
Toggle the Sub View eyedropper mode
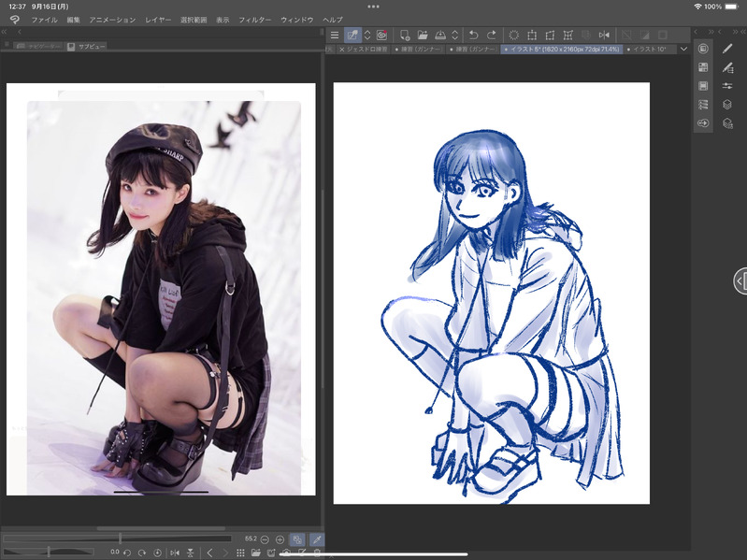pos(317,539)
